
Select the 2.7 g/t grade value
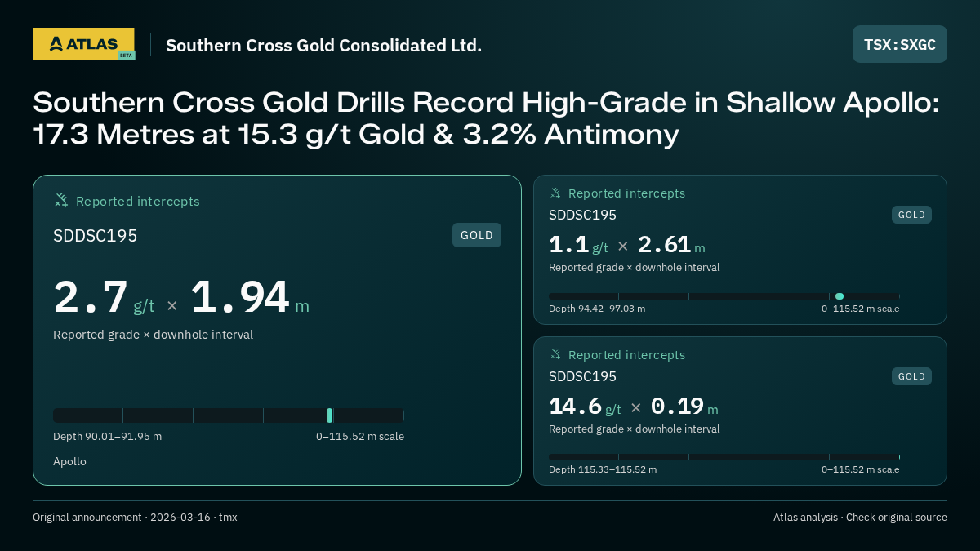104,297
